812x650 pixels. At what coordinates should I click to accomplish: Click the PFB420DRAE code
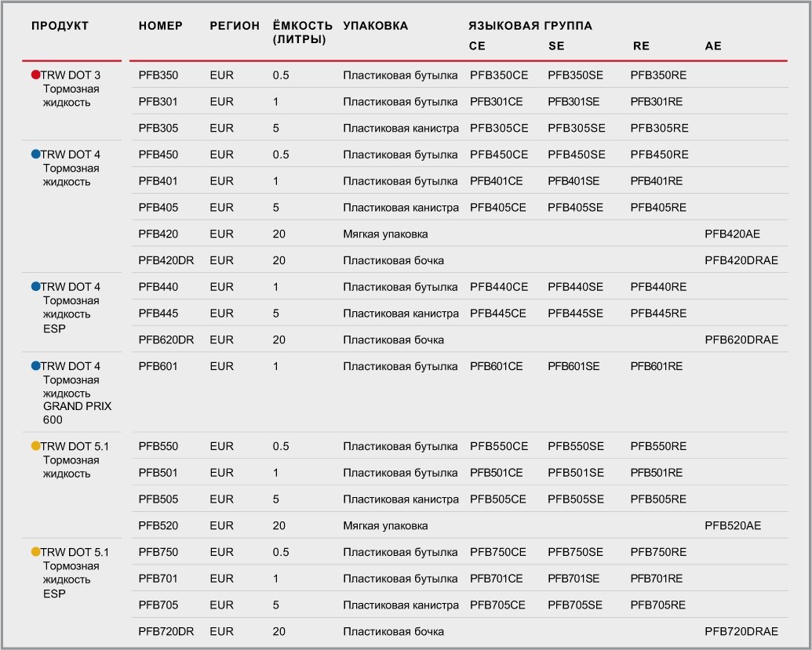[x=741, y=260]
